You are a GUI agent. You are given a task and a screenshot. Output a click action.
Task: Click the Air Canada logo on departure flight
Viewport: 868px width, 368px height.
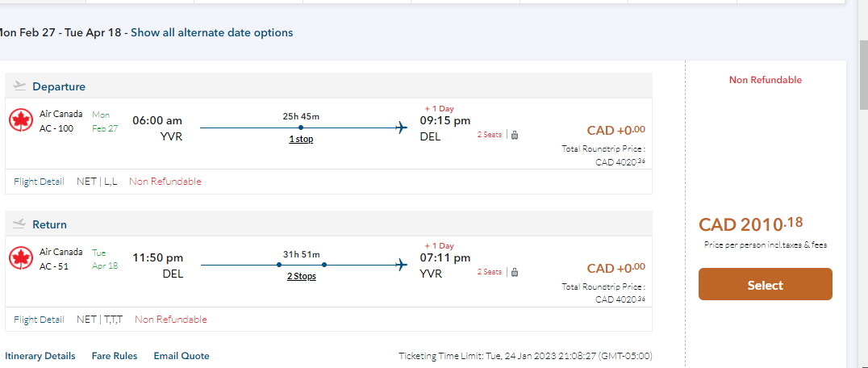point(20,122)
